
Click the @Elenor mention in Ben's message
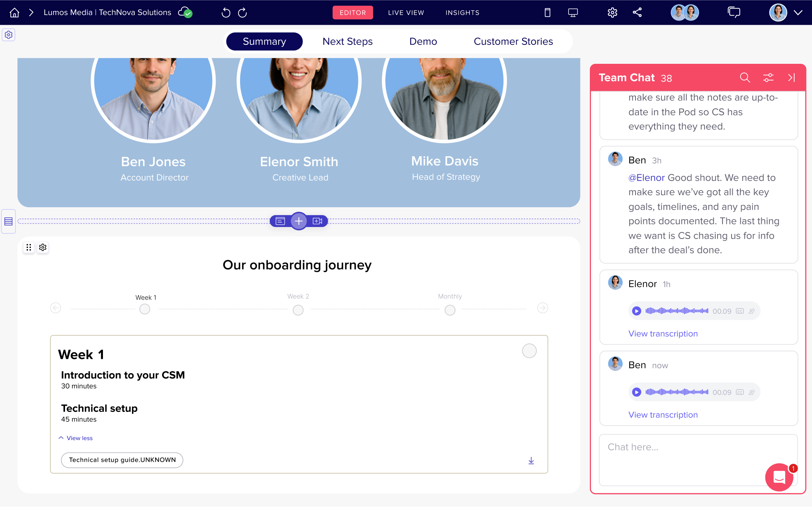[x=646, y=178]
